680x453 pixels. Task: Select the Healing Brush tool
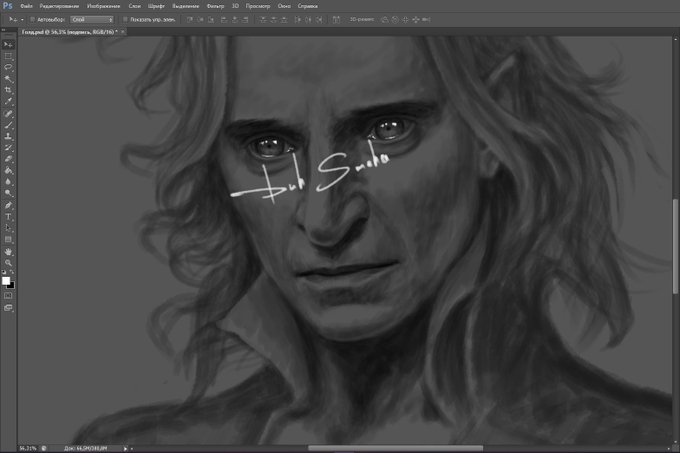click(8, 114)
